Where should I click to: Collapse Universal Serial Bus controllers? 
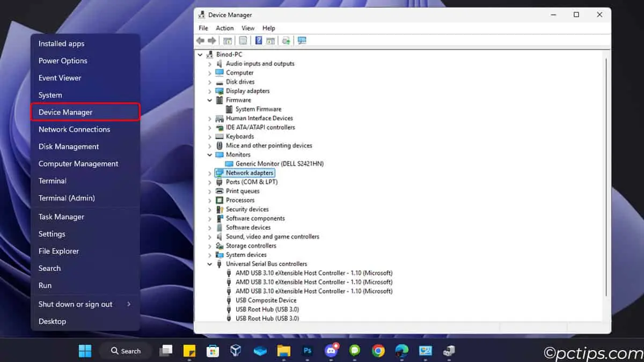[210, 264]
